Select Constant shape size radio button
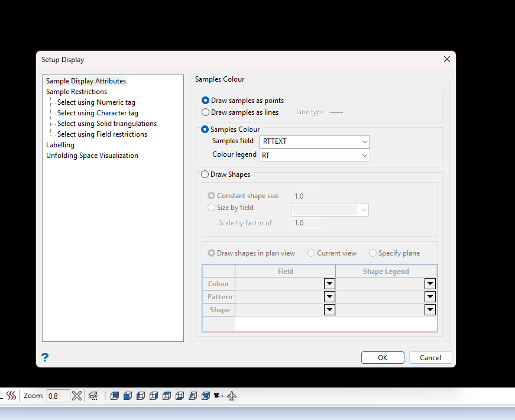This screenshot has height=420, width=515. tap(211, 196)
